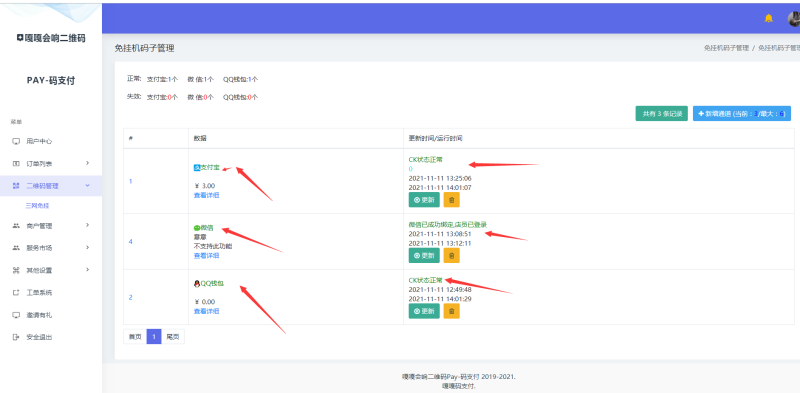Open 查看详细 link for the 支付宝 row

[207, 195]
